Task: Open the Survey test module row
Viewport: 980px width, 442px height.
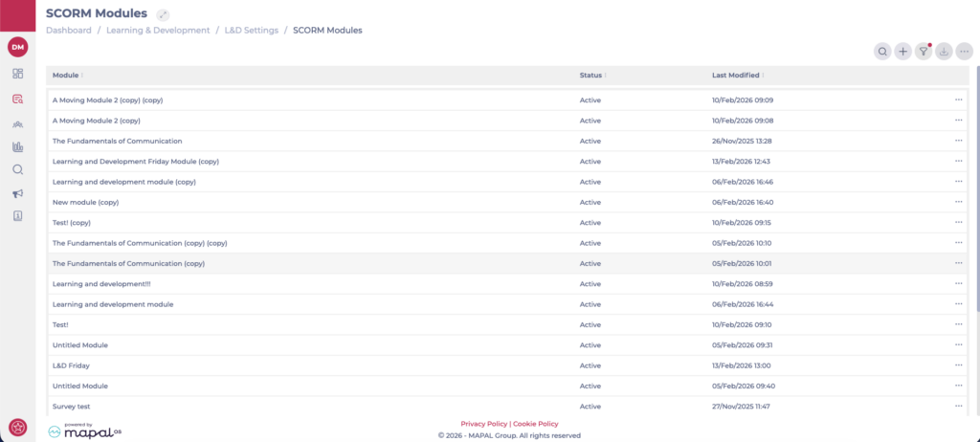Action: [73, 406]
